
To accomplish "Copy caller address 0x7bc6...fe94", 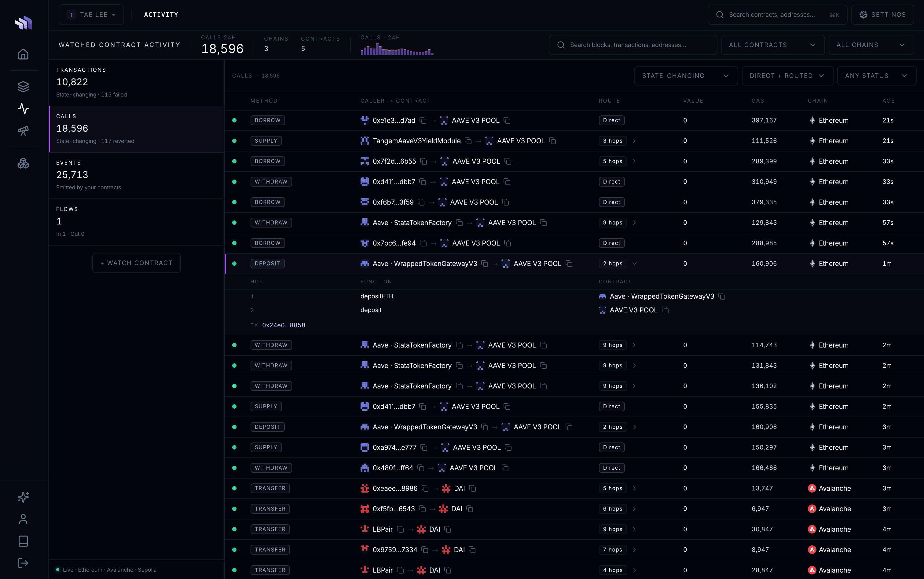I will click(x=423, y=243).
